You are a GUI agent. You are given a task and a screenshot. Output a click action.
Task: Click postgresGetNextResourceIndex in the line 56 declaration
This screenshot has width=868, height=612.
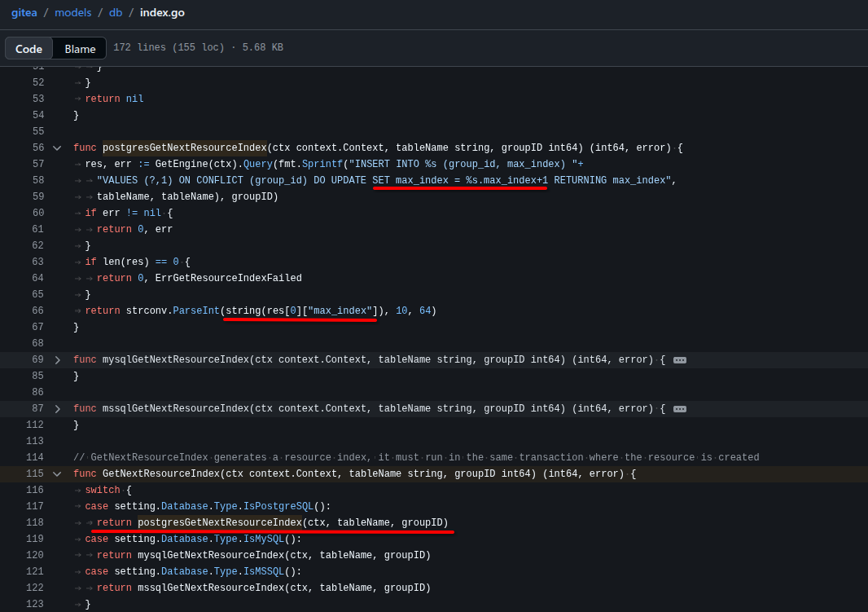coord(185,147)
